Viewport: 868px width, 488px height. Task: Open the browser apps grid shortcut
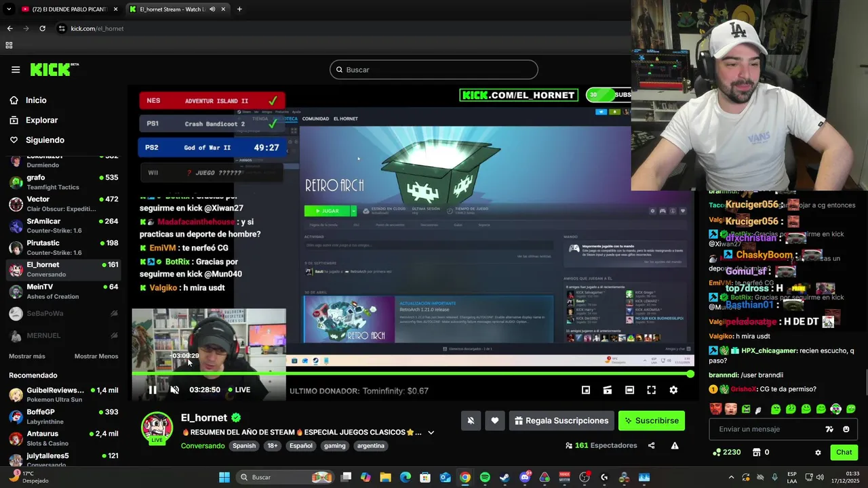tap(9, 45)
